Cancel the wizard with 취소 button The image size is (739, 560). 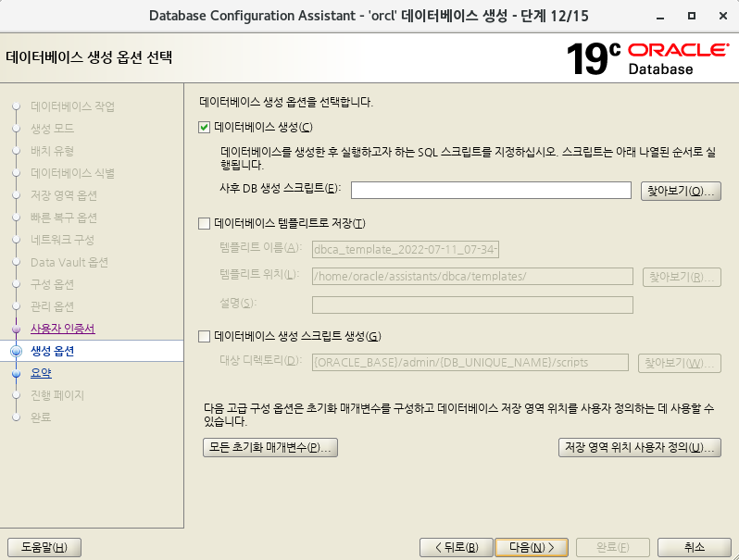tap(695, 547)
